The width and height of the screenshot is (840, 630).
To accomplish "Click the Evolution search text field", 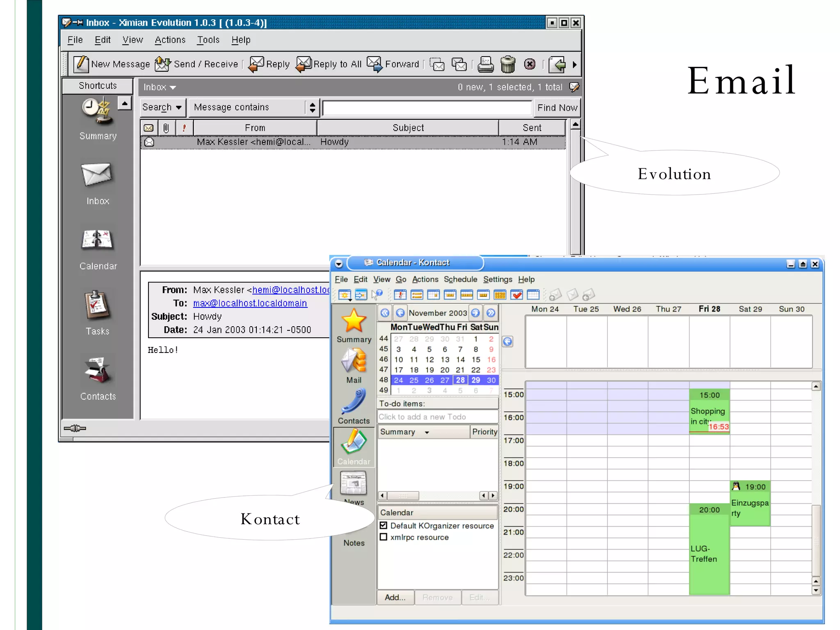I will pos(427,108).
